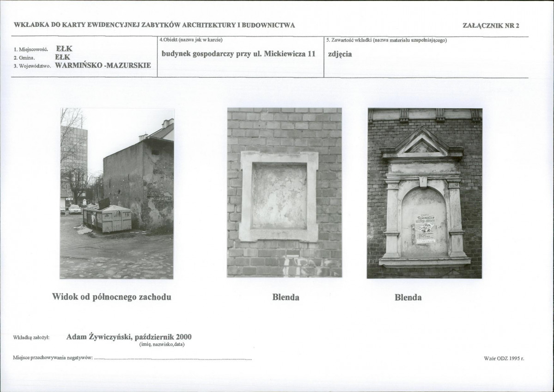Viewport: 554px width, 392px height.
Task: Click the Miejscowość value 'EŁK'
Action: [x=64, y=49]
